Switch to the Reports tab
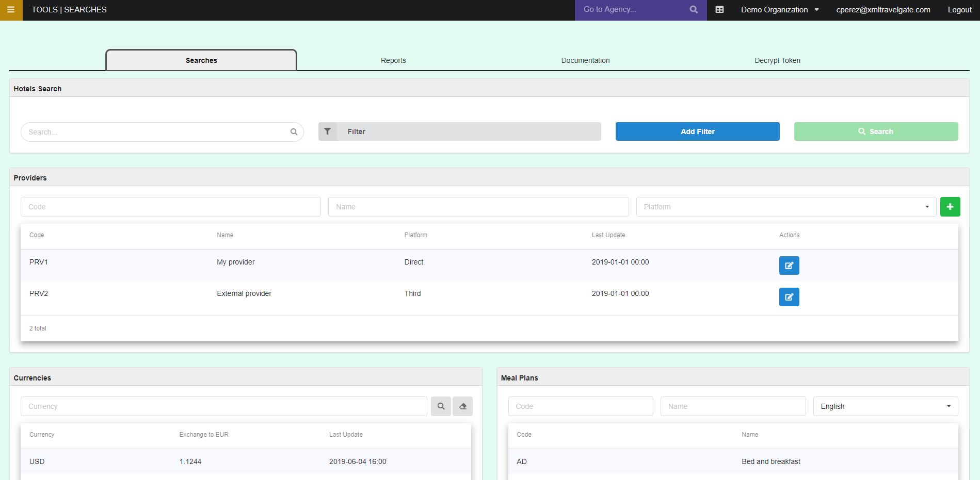This screenshot has height=480, width=980. pyautogui.click(x=393, y=60)
